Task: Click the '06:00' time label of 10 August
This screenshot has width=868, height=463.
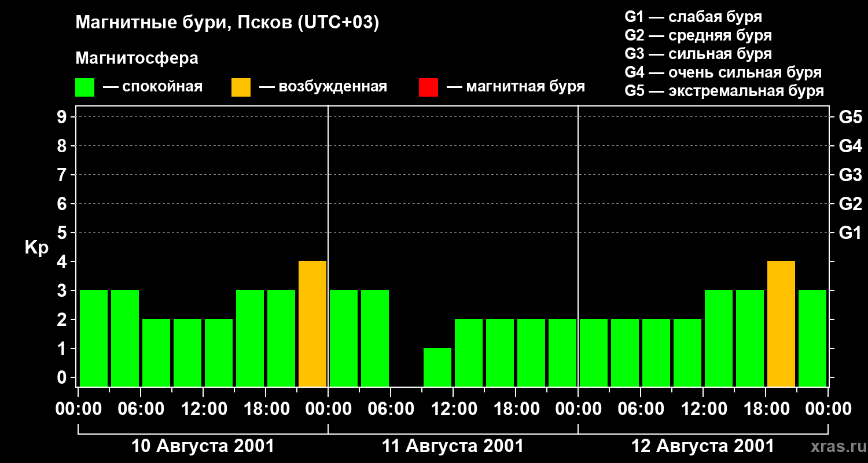Action: 141,409
